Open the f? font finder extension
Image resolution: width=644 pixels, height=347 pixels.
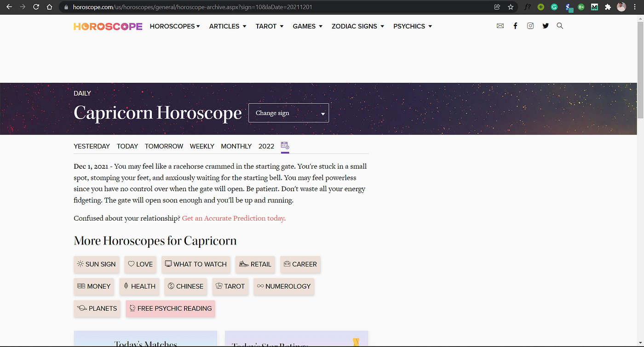(x=528, y=7)
